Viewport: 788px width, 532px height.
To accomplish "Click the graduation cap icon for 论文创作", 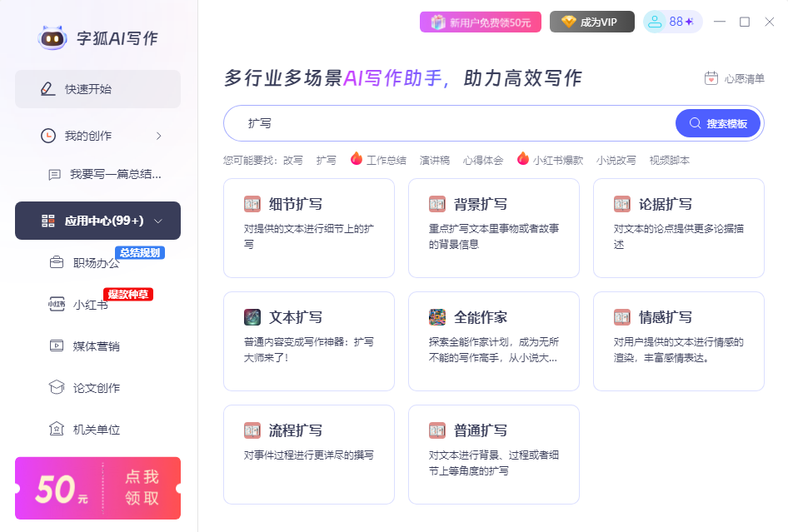I will 57,387.
